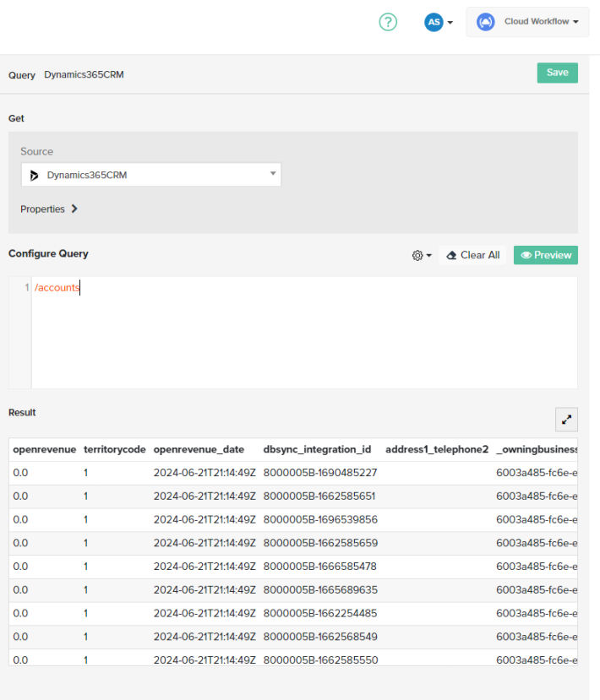Click the Dynamics365CRM source logo icon

pos(34,175)
